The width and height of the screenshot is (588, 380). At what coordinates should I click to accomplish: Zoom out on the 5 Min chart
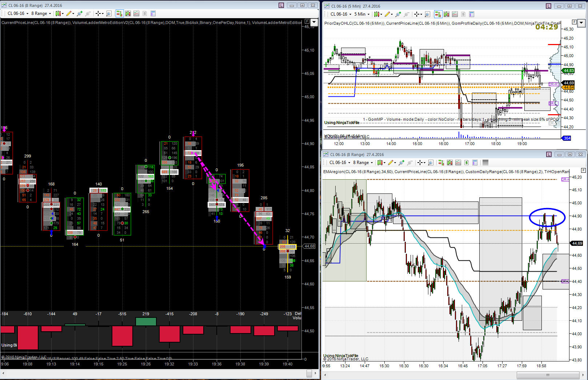407,14
